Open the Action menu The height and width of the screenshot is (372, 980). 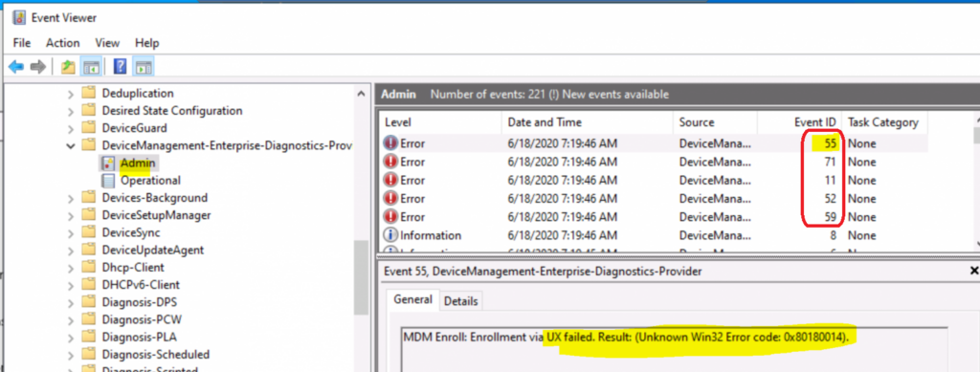(x=62, y=43)
